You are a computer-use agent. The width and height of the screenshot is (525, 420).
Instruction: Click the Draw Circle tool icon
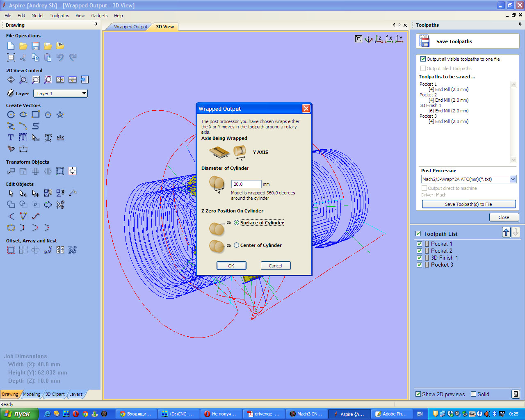coord(11,115)
